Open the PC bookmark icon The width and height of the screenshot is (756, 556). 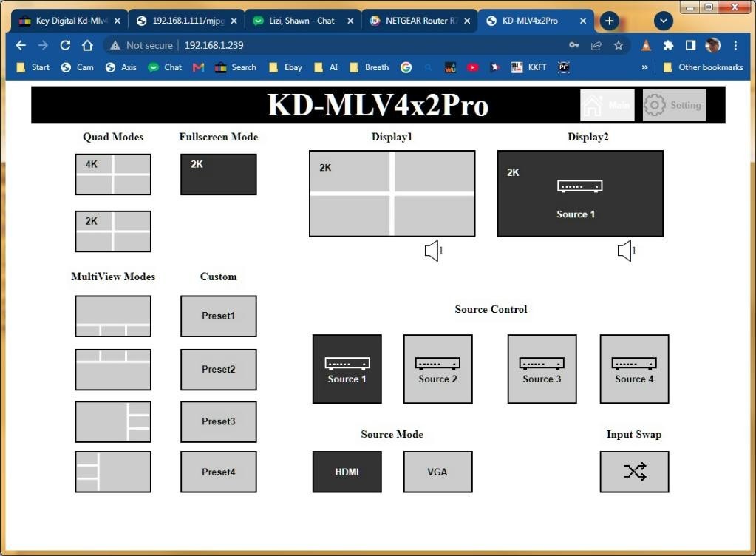coord(564,67)
